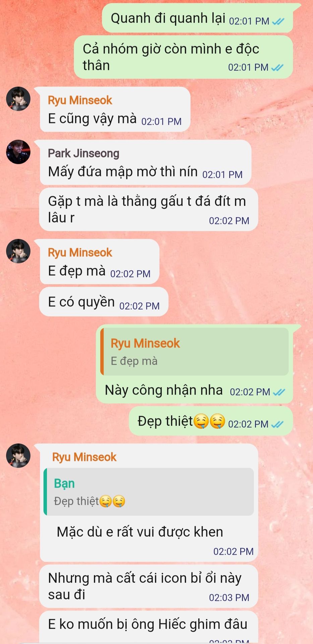The height and width of the screenshot is (644, 313).
Task: Select message "Nhưng mà cất cái icon bỉ ổi này"
Action: point(148,586)
